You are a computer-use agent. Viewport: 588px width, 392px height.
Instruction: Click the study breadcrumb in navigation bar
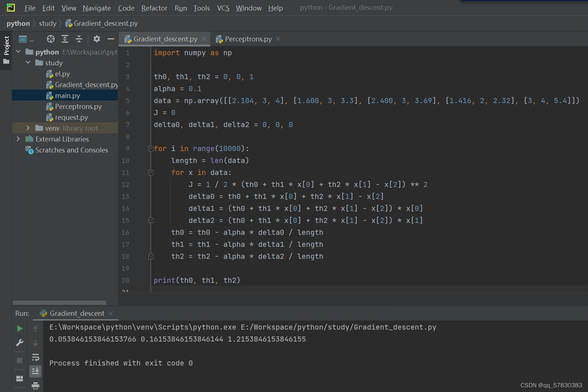click(x=48, y=24)
